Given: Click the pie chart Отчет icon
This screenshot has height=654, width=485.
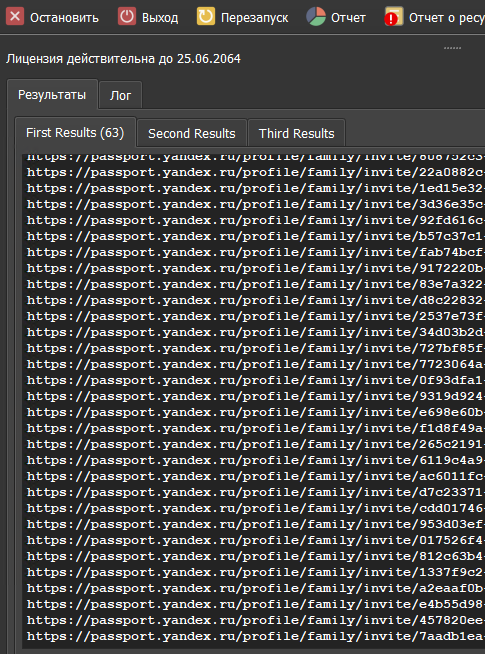Looking at the screenshot, I should click(316, 17).
